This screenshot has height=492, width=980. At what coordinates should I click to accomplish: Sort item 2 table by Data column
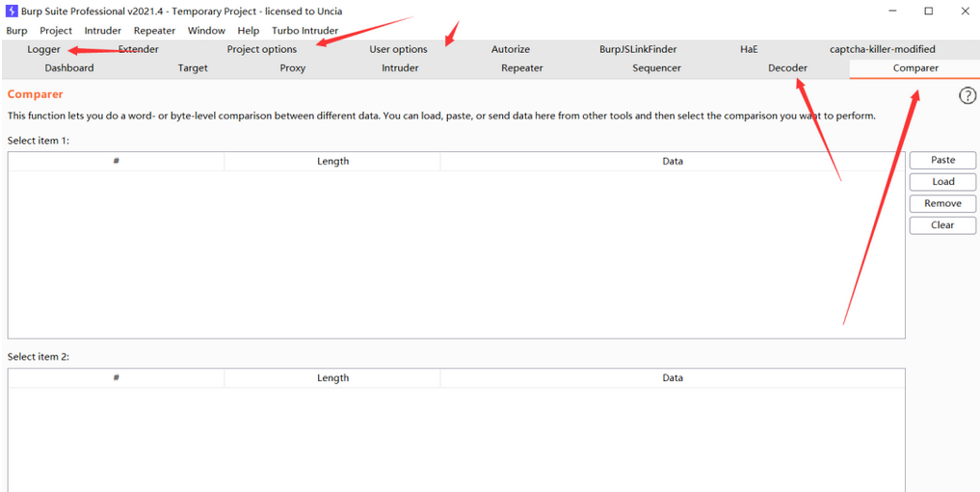673,377
